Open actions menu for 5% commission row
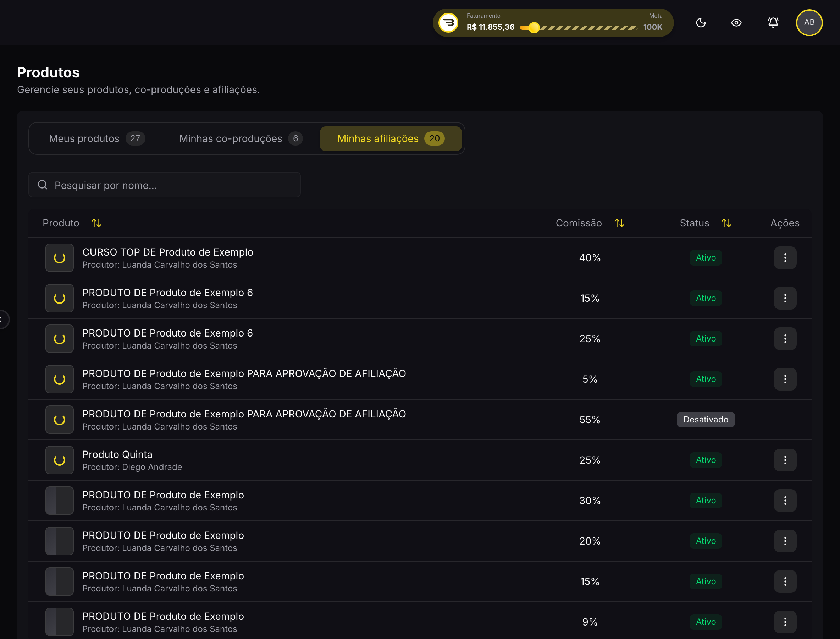 pyautogui.click(x=785, y=379)
